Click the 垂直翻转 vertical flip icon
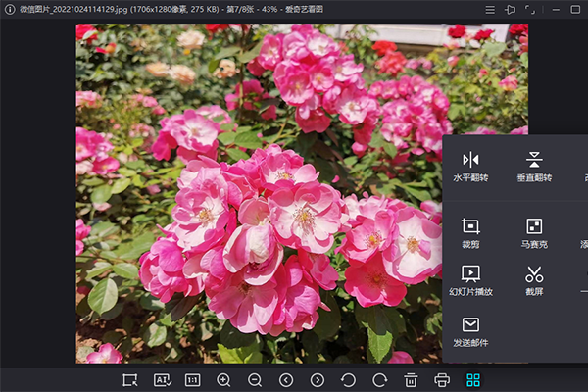 (534, 159)
